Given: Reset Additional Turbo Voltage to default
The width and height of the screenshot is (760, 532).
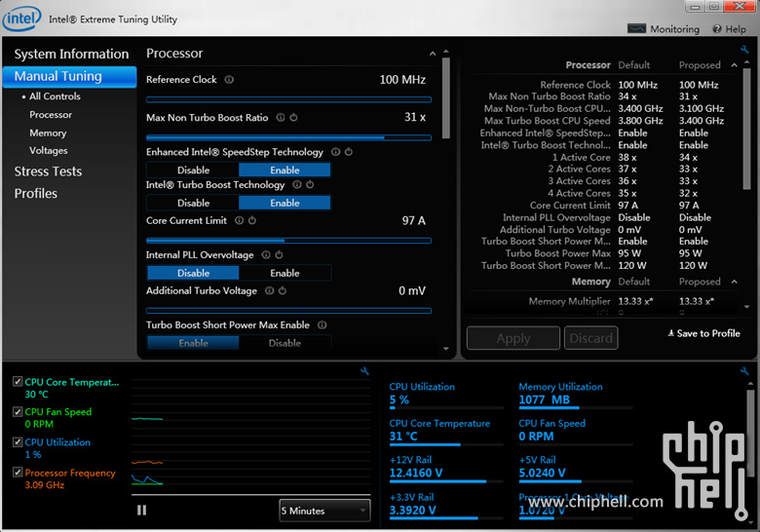Looking at the screenshot, I should pyautogui.click(x=283, y=290).
